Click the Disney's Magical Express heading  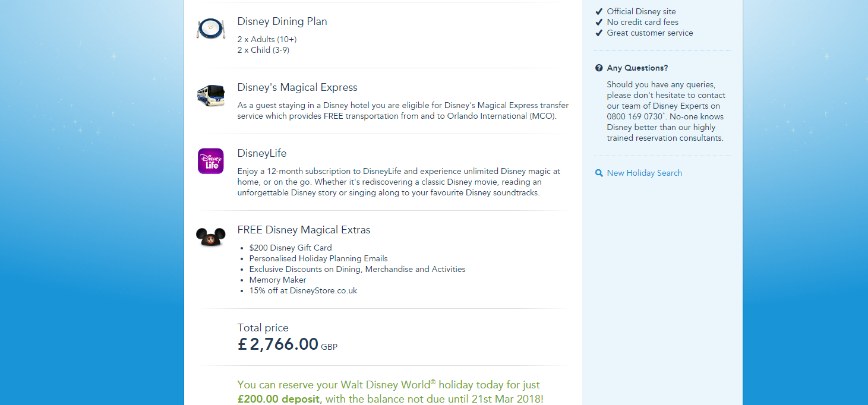tap(297, 87)
